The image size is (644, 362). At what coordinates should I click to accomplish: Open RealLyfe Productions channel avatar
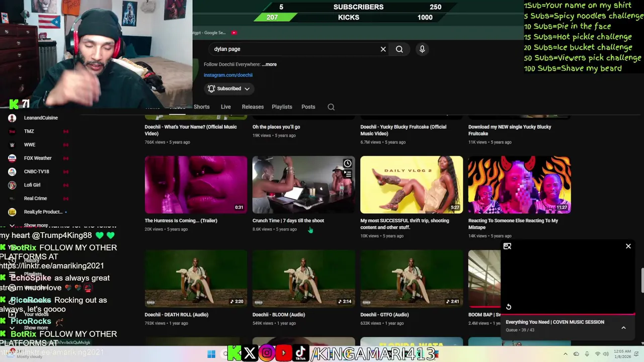[12, 212]
